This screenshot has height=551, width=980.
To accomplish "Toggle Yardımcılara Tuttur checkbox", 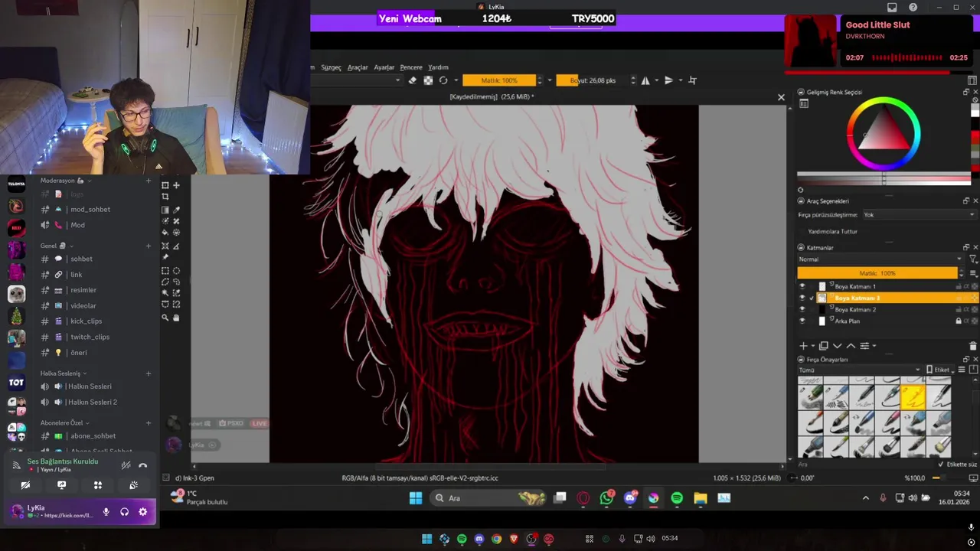I will tap(832, 231).
